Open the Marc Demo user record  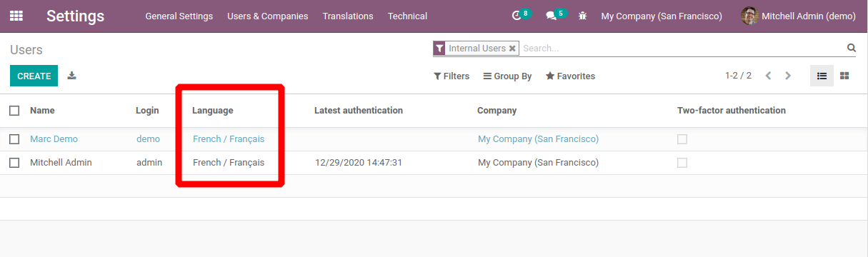click(x=54, y=139)
